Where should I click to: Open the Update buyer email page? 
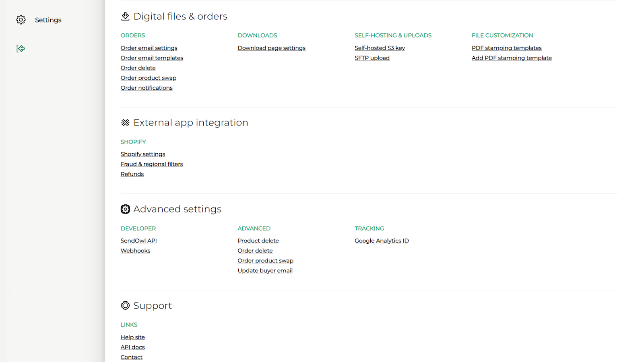tap(265, 270)
